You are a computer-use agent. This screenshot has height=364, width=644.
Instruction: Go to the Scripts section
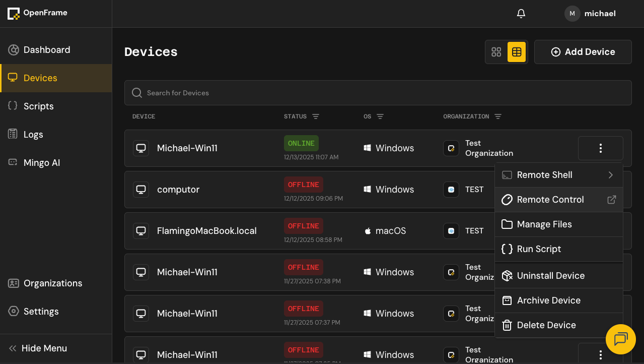(56, 106)
